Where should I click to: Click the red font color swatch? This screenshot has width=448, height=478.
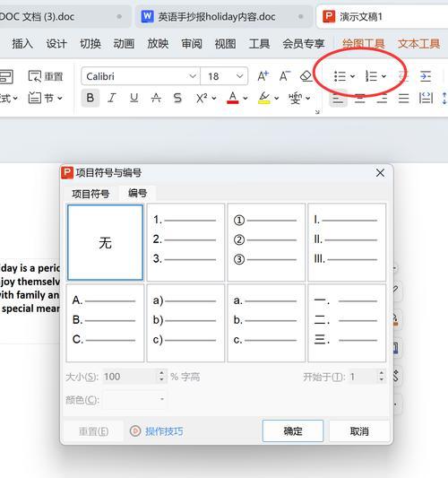pos(233,98)
